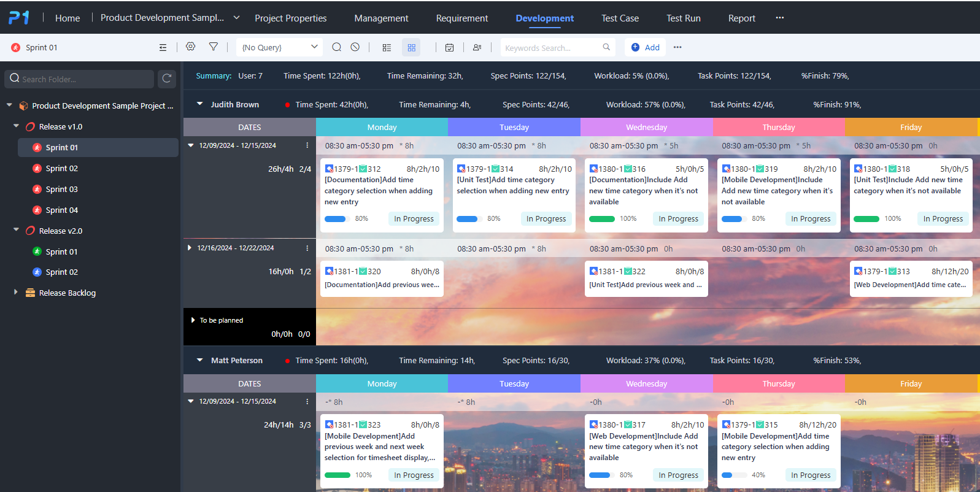This screenshot has height=492, width=980.
Task: Collapse the sidebar using the indent icon
Action: 163,47
